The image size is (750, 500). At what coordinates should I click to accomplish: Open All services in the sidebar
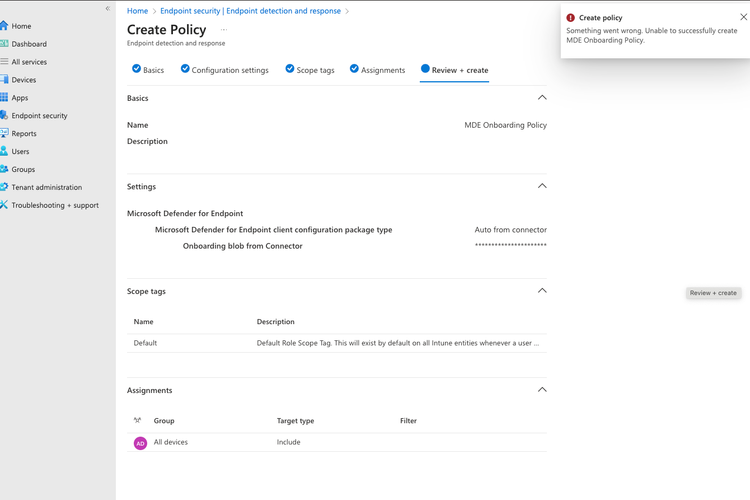[29, 62]
